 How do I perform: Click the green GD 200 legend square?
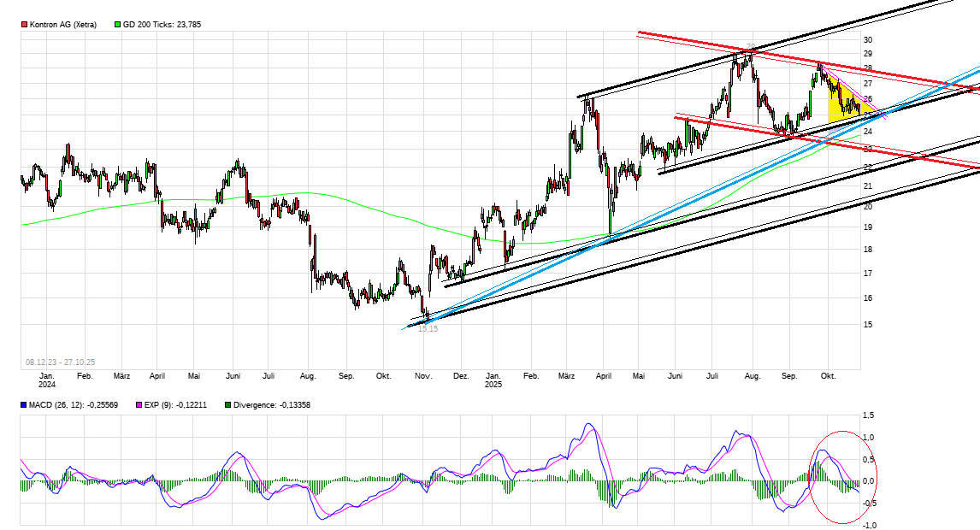[118, 25]
